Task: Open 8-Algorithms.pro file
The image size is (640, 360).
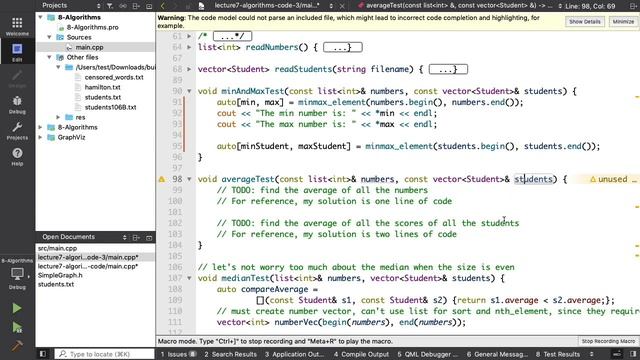Action: [93, 27]
